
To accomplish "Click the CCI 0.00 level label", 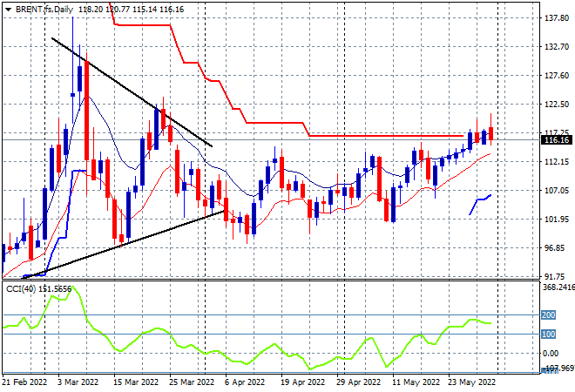I will tap(551, 354).
